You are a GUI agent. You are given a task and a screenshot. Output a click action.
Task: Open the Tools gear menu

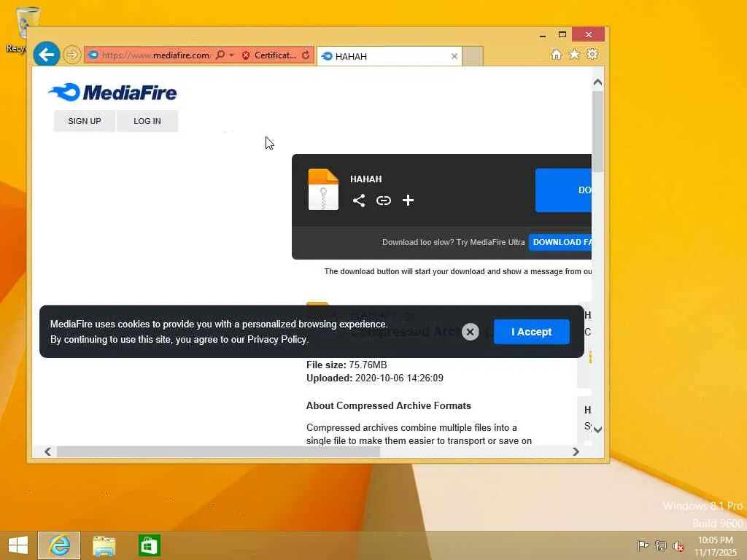[592, 54]
